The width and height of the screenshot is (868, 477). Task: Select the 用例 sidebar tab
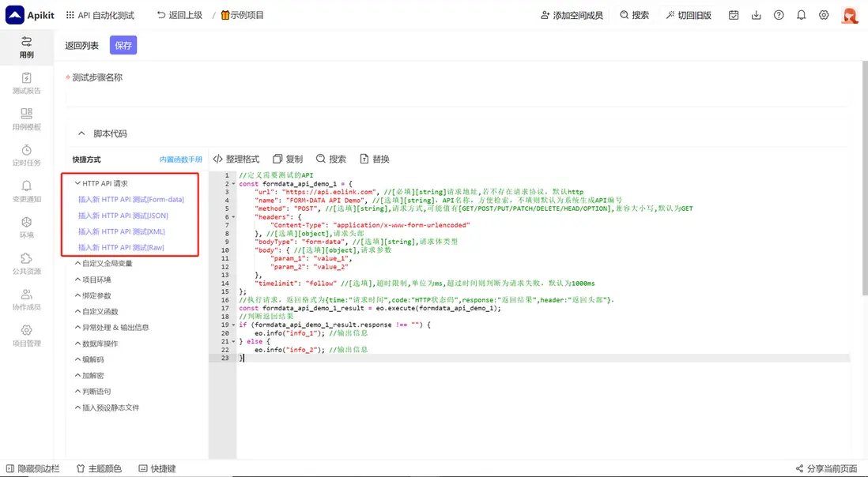coord(27,47)
